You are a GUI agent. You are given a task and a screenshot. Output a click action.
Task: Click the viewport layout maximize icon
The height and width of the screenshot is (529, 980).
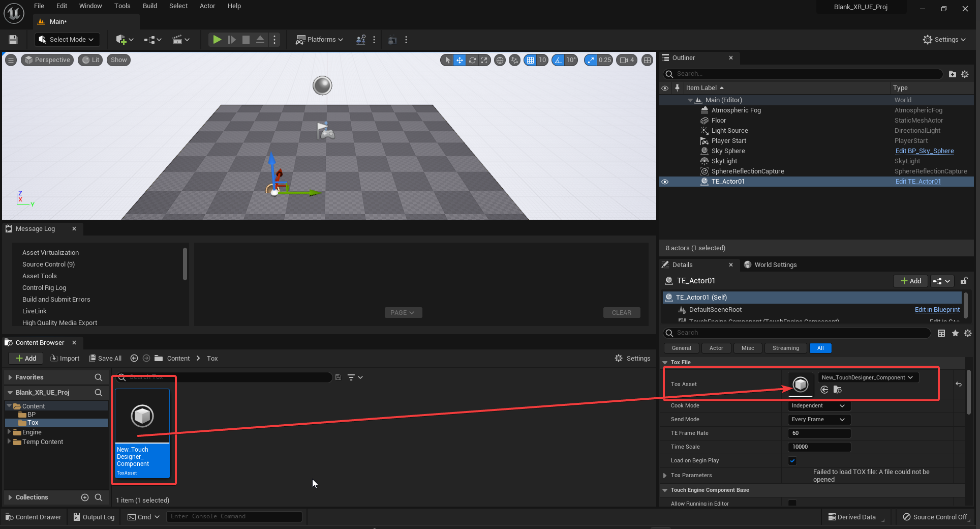coord(647,60)
